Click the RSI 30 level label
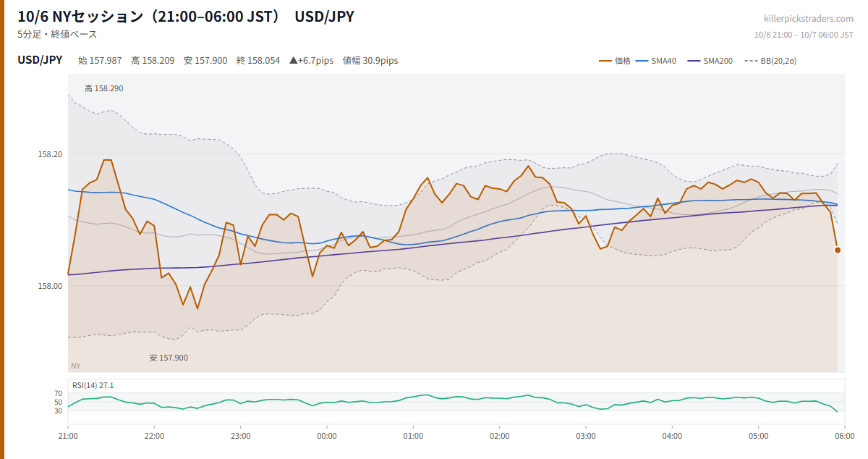The image size is (868, 459). tap(59, 410)
